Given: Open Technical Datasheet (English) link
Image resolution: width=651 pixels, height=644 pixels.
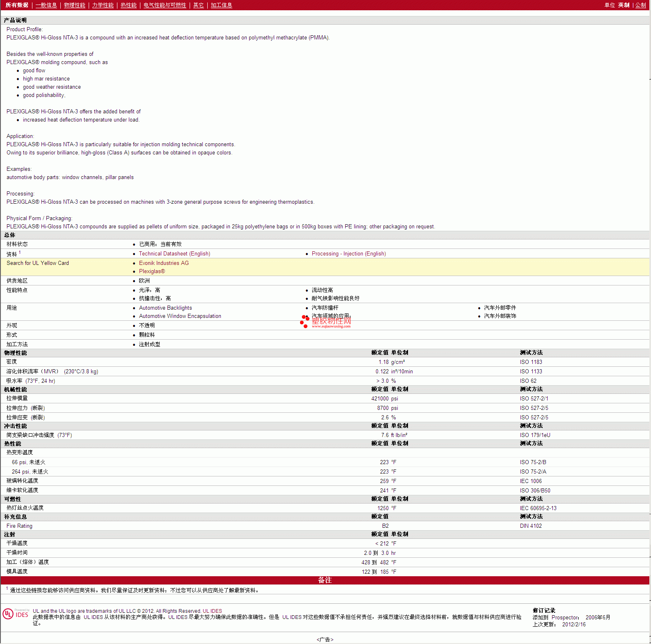Looking at the screenshot, I should (x=174, y=254).
